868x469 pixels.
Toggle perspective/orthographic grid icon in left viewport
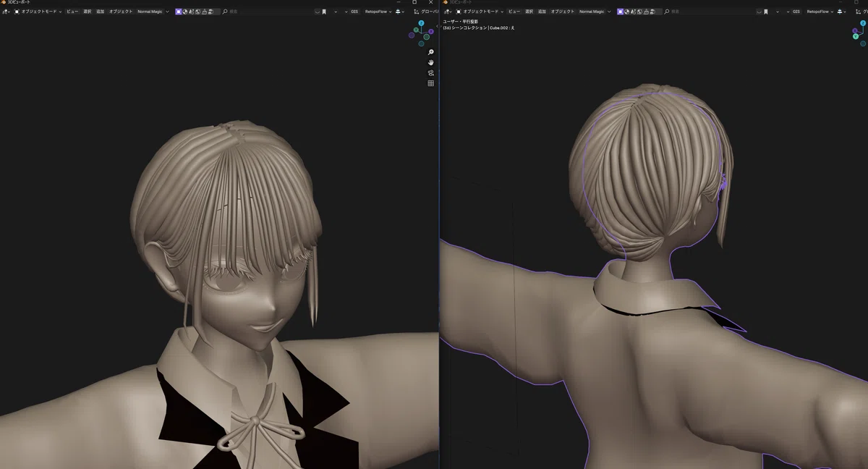pyautogui.click(x=431, y=83)
